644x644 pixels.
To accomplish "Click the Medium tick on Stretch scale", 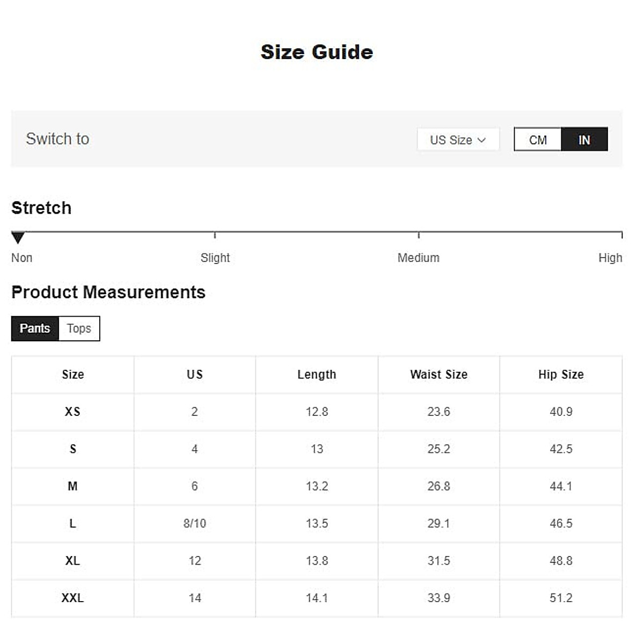I will (419, 235).
